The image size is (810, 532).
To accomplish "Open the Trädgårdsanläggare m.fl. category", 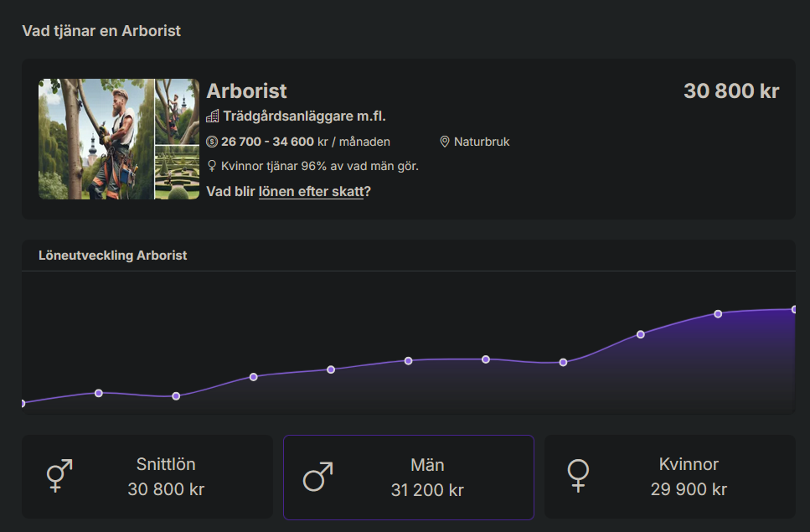I will (x=304, y=116).
